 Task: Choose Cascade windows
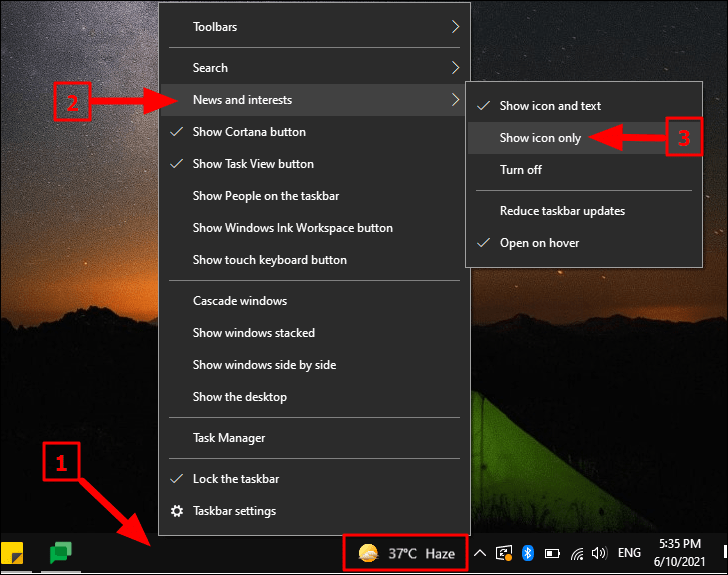pos(314,301)
